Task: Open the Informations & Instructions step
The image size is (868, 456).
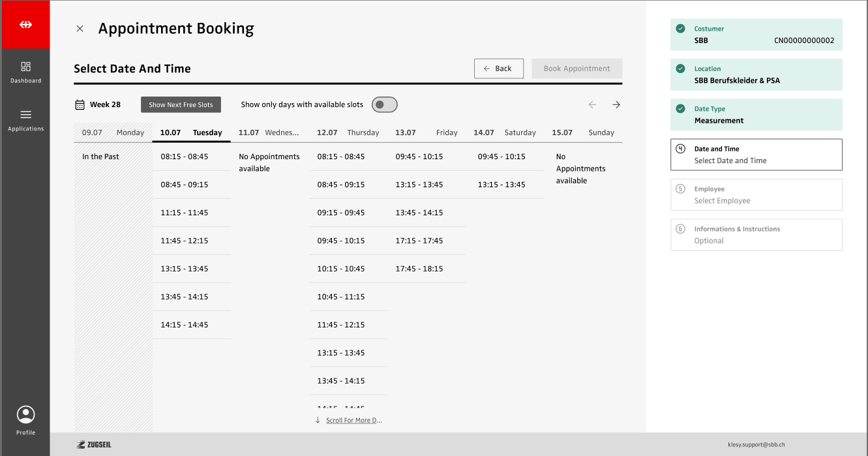Action: click(x=756, y=235)
